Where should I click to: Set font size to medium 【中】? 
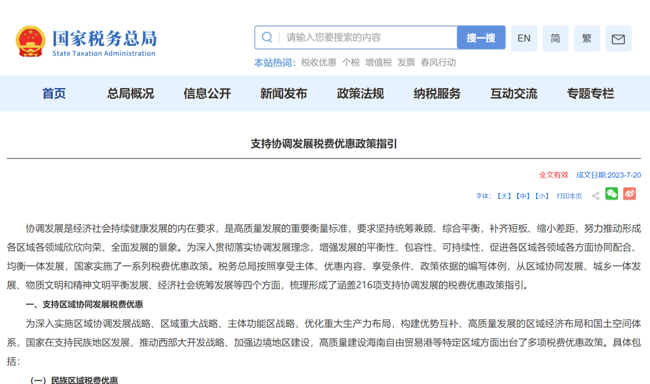coord(523,196)
